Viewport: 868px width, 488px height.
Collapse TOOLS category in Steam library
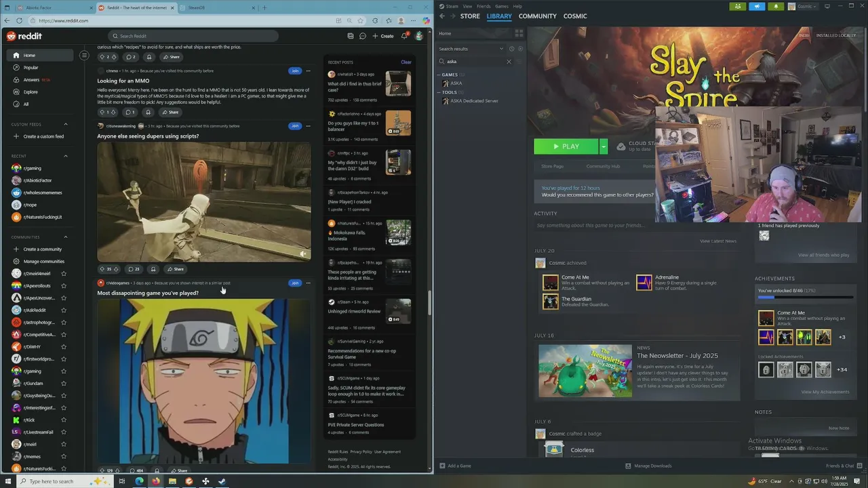pyautogui.click(x=439, y=92)
